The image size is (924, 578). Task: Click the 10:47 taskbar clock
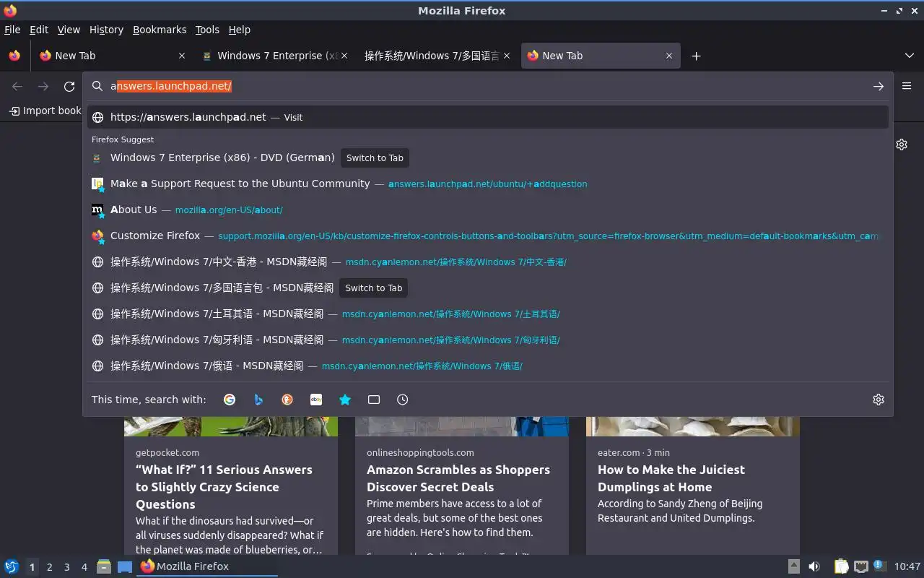click(x=907, y=566)
